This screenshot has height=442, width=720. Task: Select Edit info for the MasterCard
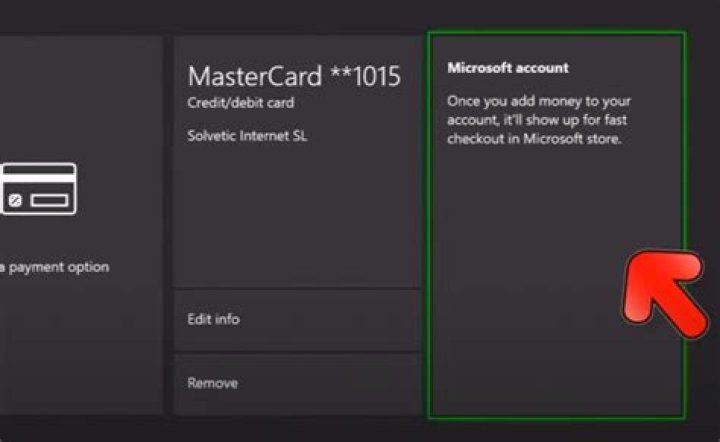click(x=297, y=320)
